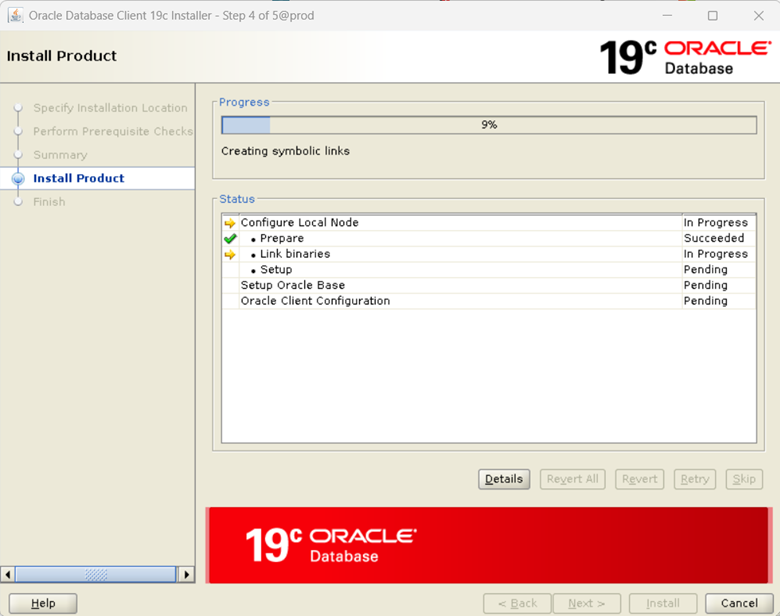Select the Summary step

60,155
